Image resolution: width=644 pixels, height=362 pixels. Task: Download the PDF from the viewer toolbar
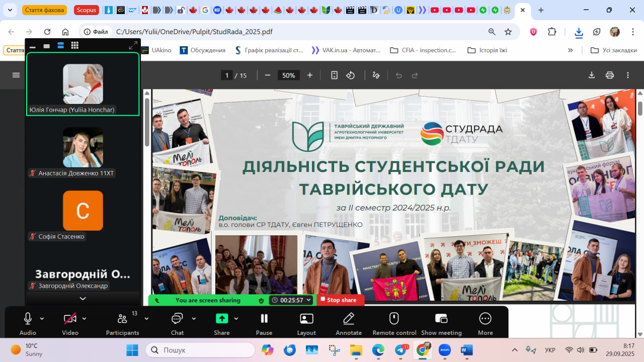pyautogui.click(x=592, y=75)
